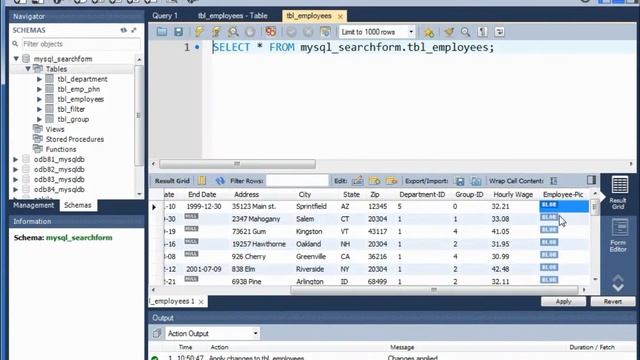Stop query execution icon
Image resolution: width=640 pixels, height=360 pixels.
point(250,32)
